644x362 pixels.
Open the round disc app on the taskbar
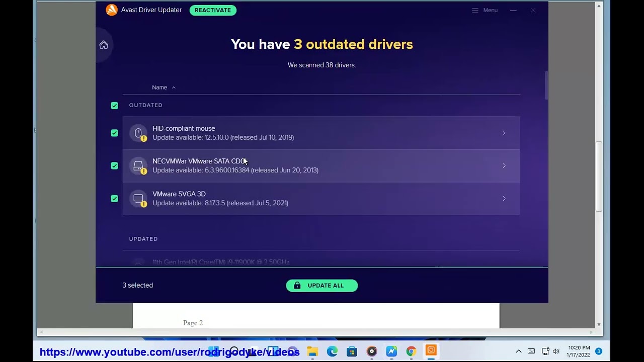click(x=372, y=351)
